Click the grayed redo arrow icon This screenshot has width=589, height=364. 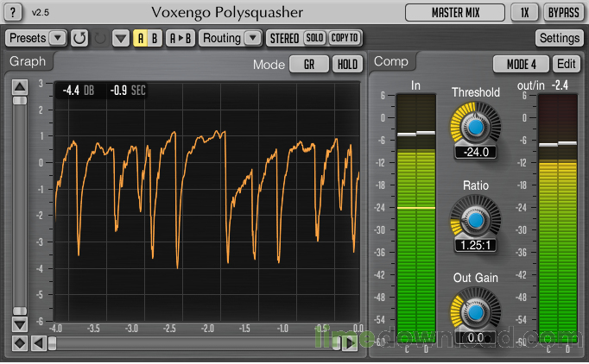(x=100, y=38)
